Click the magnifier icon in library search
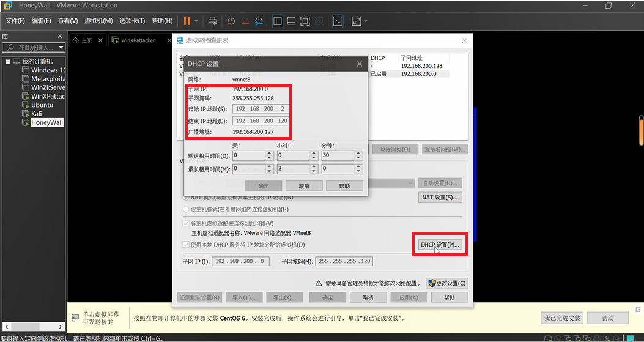 [x=10, y=48]
